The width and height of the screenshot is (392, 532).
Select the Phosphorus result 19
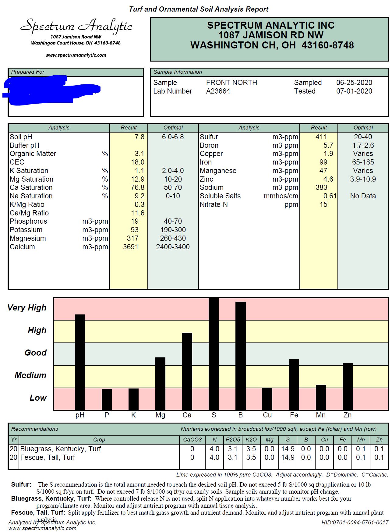[x=135, y=221]
